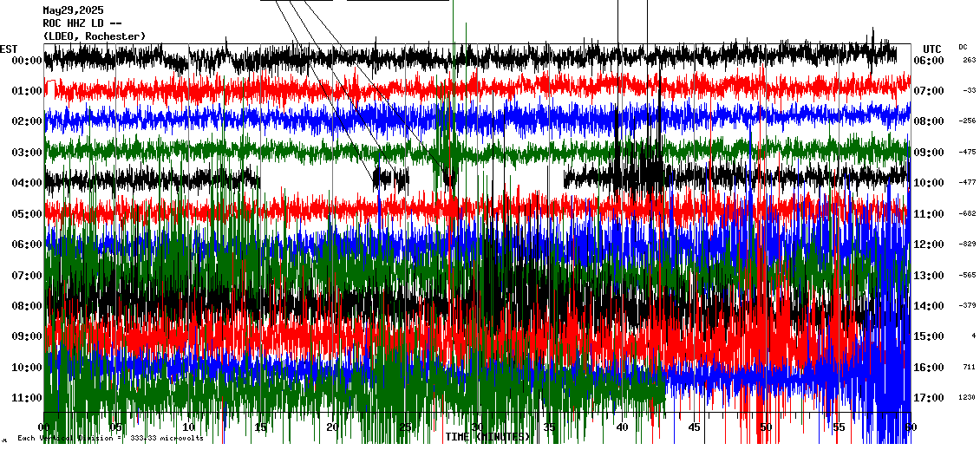Select the 04:00 EST row label
This screenshot has height=450, width=980.
click(x=27, y=183)
